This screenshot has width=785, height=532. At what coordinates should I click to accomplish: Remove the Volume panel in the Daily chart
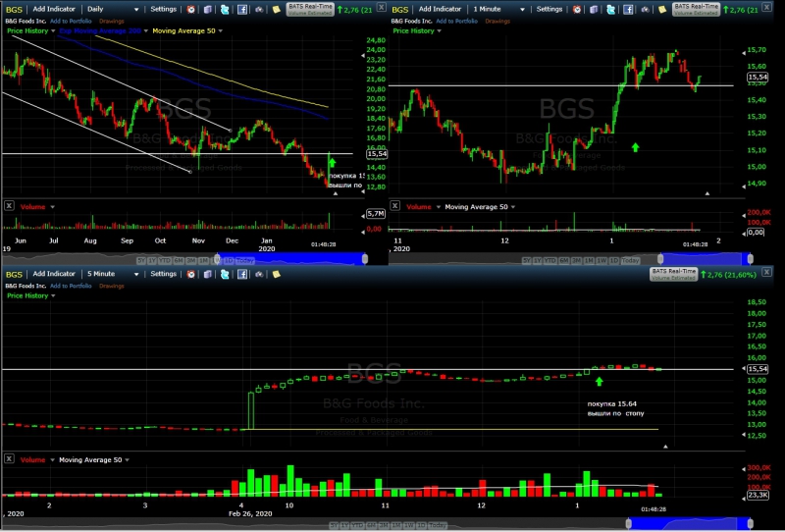[9, 206]
